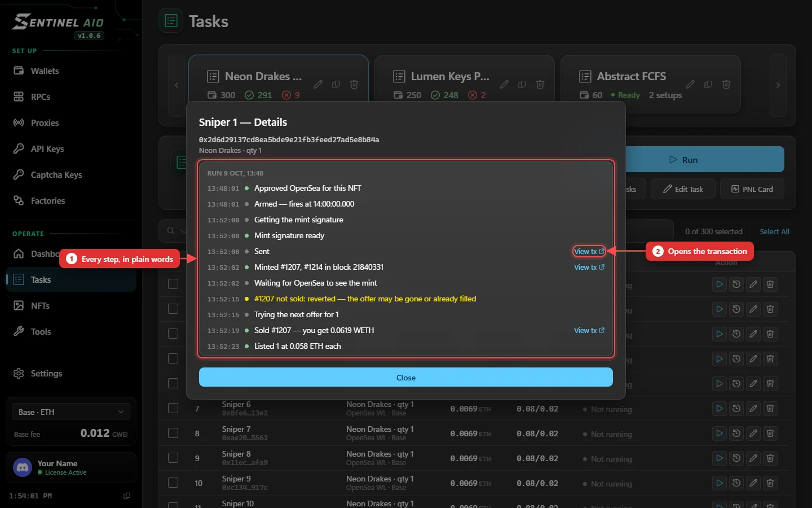
Task: Delete the Lumen Keys task group
Action: [540, 84]
